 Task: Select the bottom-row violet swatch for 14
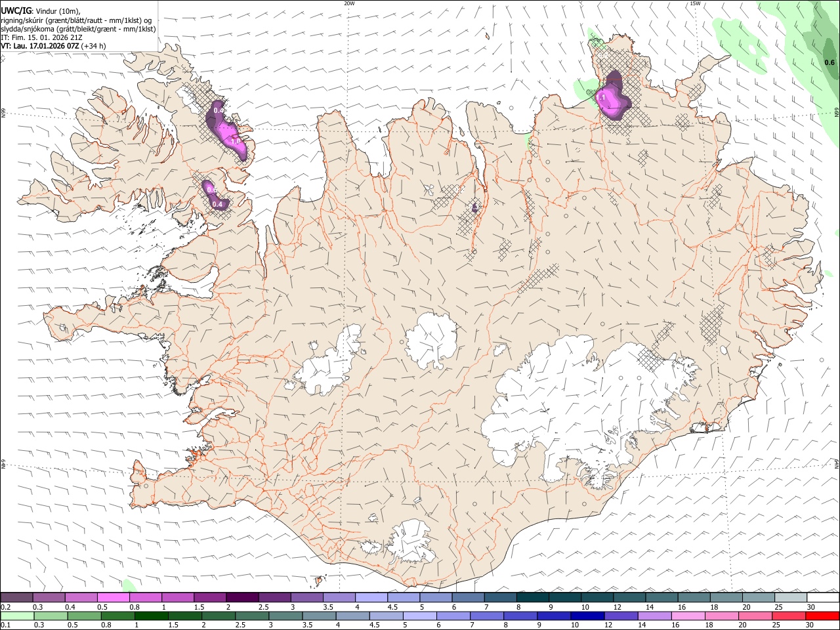point(654,616)
